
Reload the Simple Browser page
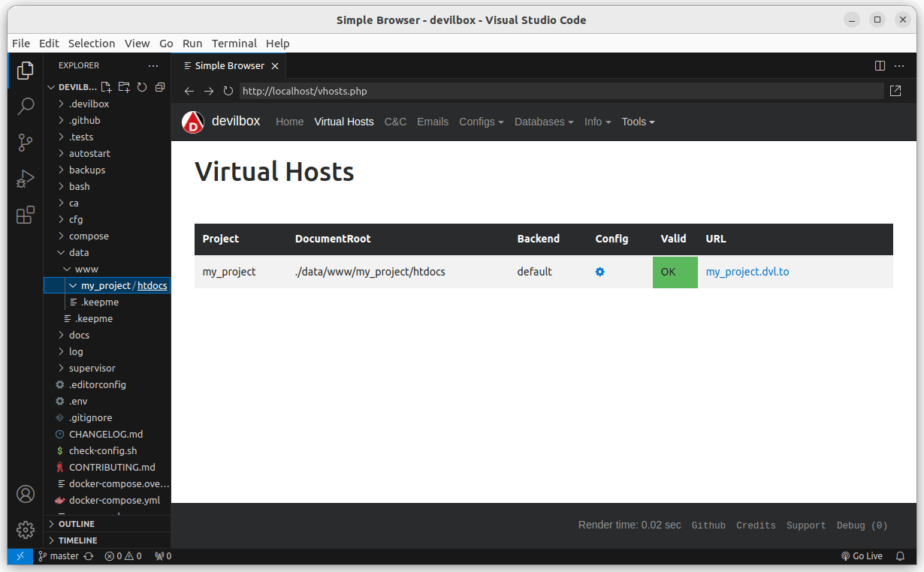228,91
